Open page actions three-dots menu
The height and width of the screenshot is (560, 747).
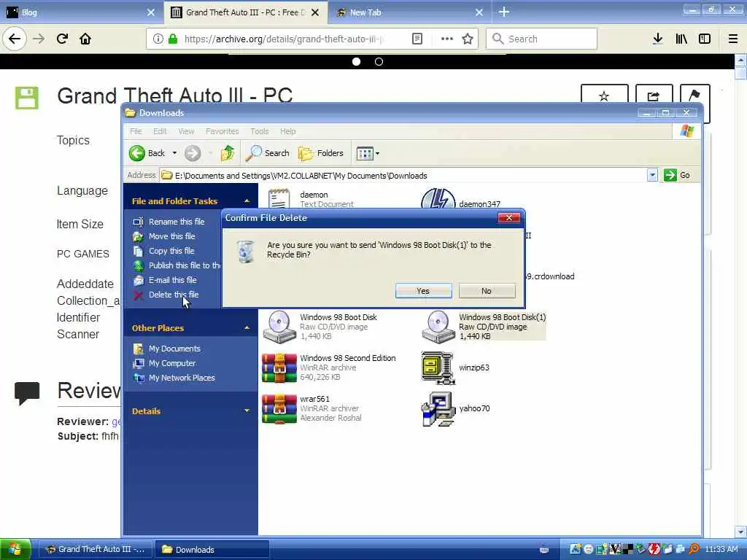[x=447, y=39]
